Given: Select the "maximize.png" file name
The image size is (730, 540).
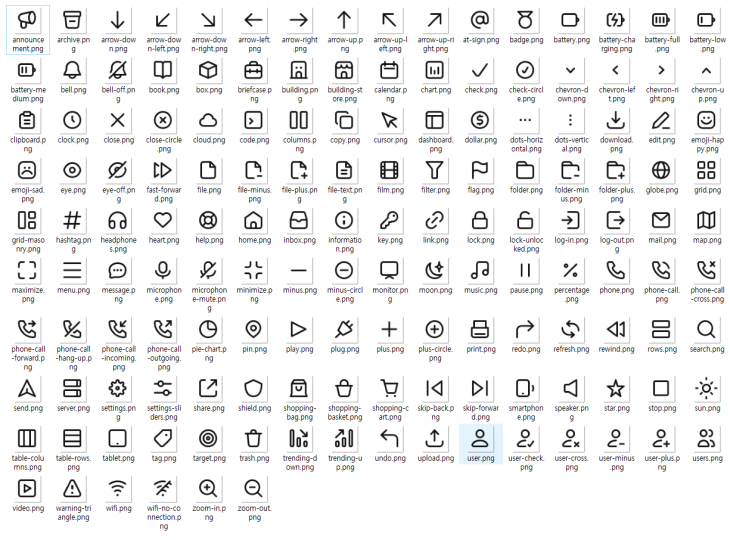Looking at the screenshot, I should pos(28,295).
